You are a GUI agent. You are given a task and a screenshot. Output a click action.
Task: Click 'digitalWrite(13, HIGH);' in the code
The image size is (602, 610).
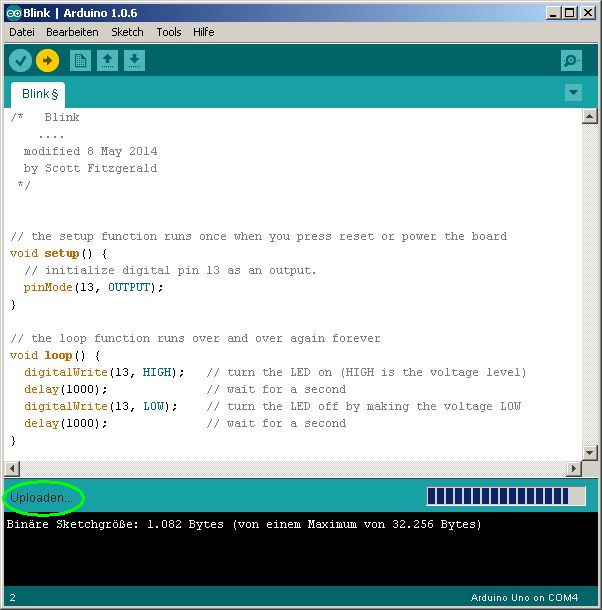pos(104,372)
